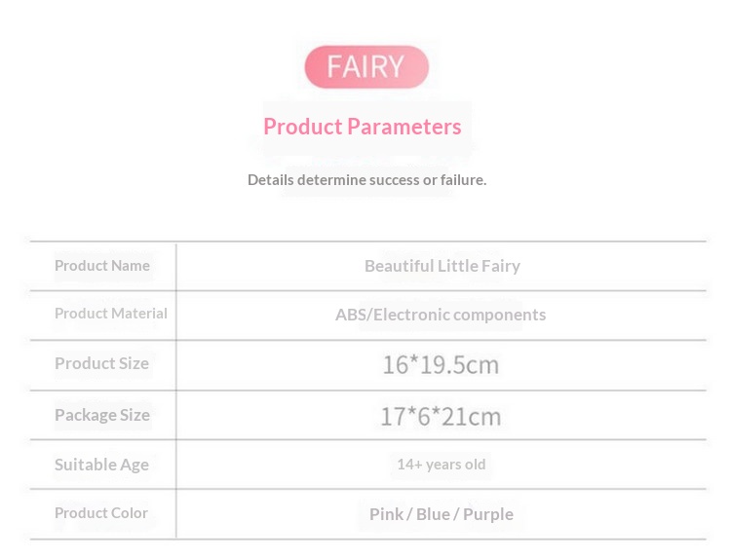This screenshot has width=731, height=560.
Task: Select the Product Name label
Action: (102, 266)
